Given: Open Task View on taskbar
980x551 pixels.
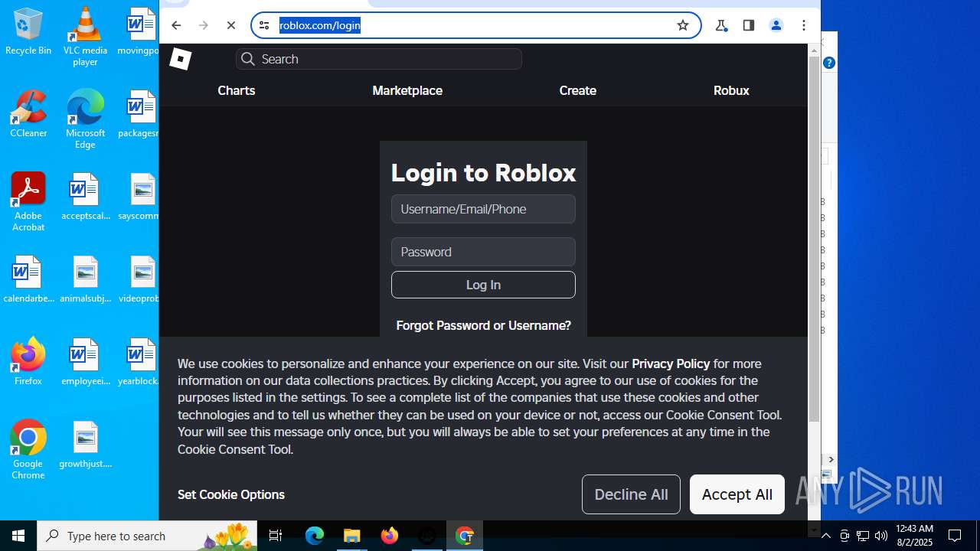Looking at the screenshot, I should click(276, 536).
